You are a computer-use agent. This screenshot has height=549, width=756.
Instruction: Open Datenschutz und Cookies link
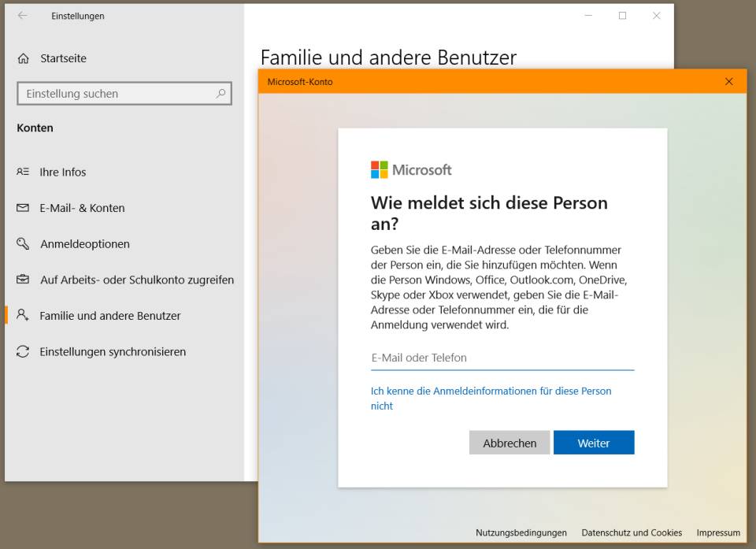point(632,532)
